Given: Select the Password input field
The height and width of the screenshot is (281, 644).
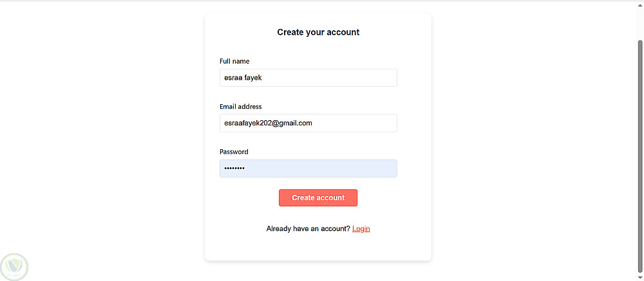Looking at the screenshot, I should (x=308, y=168).
